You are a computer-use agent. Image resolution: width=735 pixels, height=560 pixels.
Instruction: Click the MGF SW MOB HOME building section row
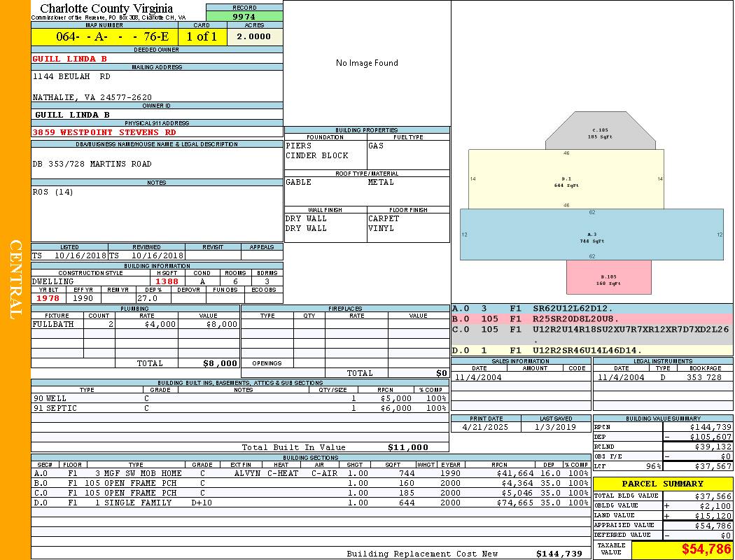coord(238,473)
